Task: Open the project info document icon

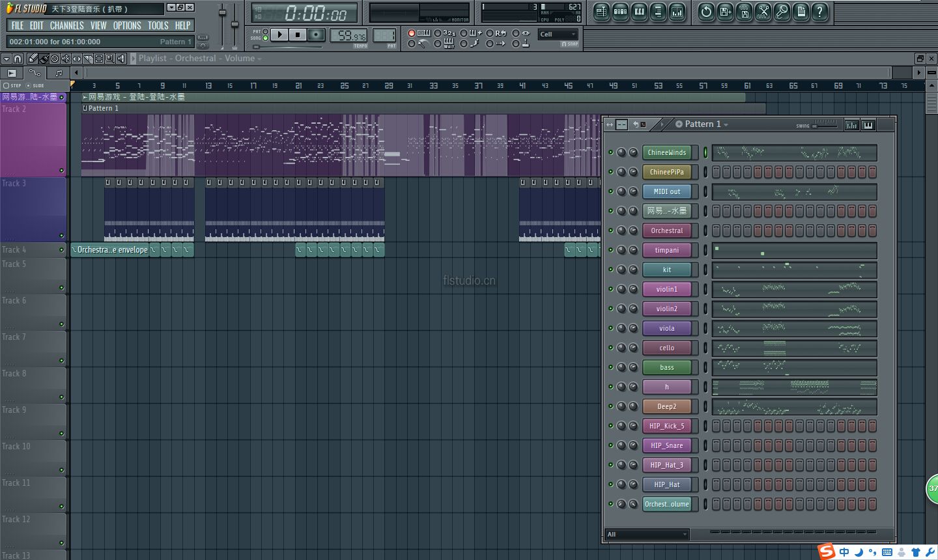Action: (801, 11)
